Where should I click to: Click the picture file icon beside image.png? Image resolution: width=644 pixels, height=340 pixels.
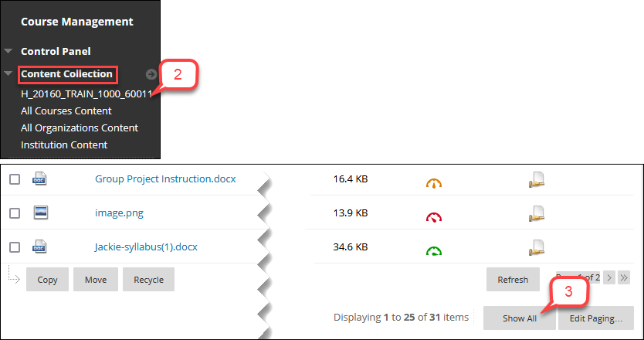(x=41, y=212)
